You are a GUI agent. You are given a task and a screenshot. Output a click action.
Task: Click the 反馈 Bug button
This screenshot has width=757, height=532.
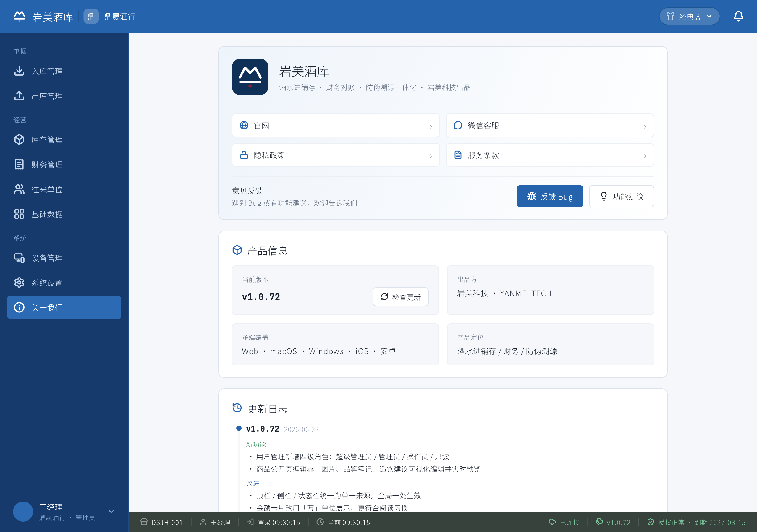[550, 197]
